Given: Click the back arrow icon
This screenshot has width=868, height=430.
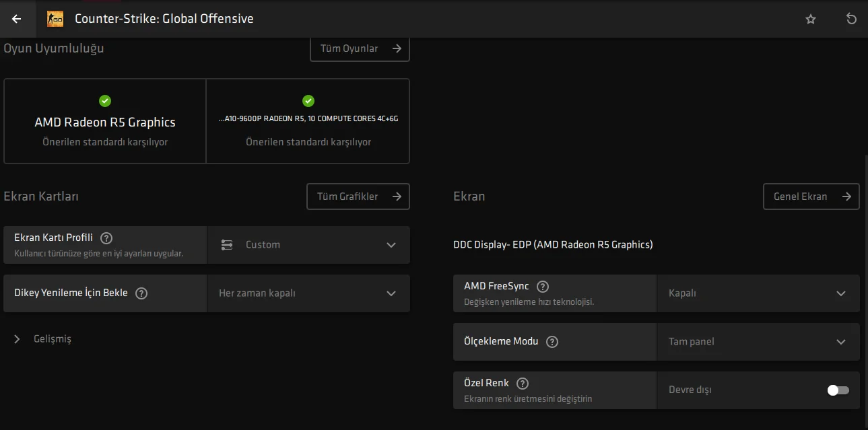Looking at the screenshot, I should pos(17,19).
